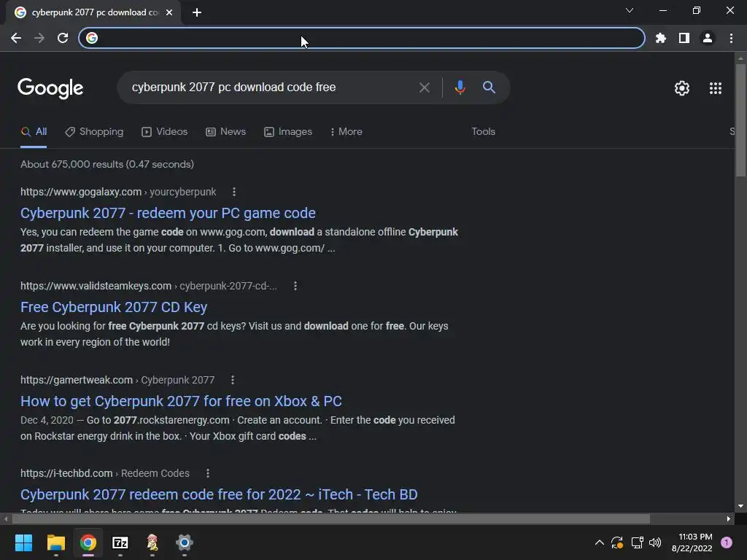
Task: Click the scroll right arrow
Action: (728, 518)
